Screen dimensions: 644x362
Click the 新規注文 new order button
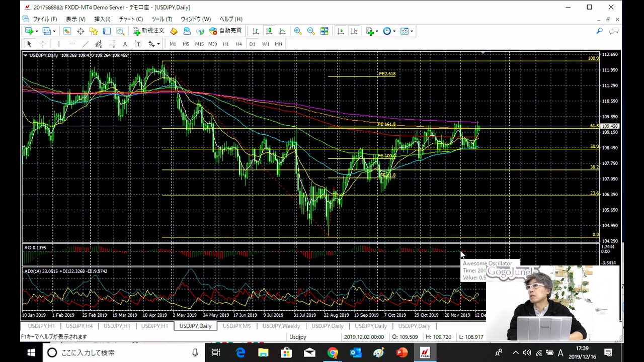tap(148, 31)
